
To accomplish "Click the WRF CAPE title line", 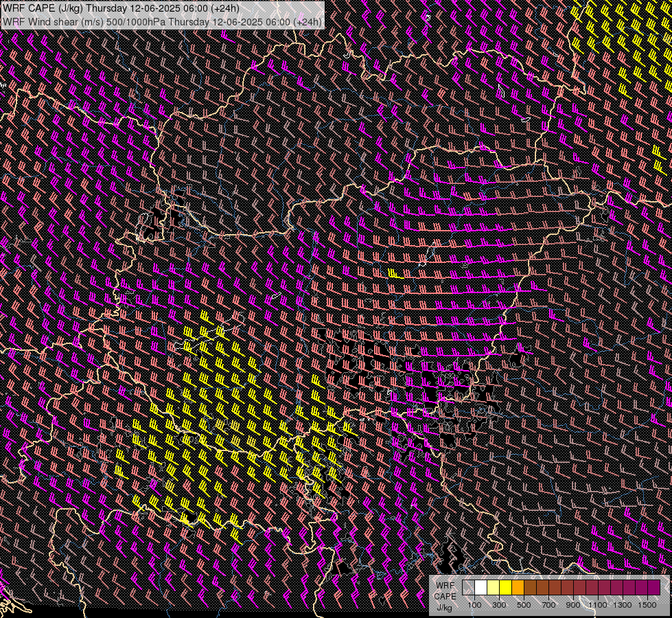I will pyautogui.click(x=121, y=8).
